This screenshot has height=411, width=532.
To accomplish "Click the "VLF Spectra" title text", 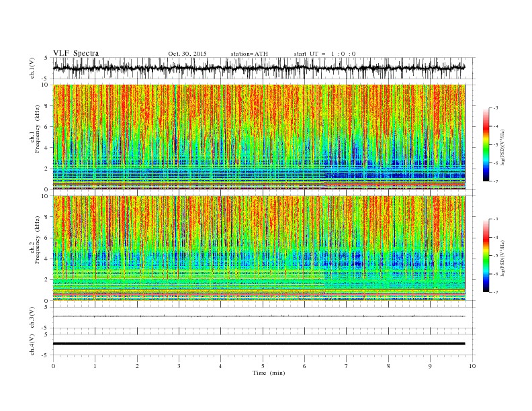I will pyautogui.click(x=76, y=53).
